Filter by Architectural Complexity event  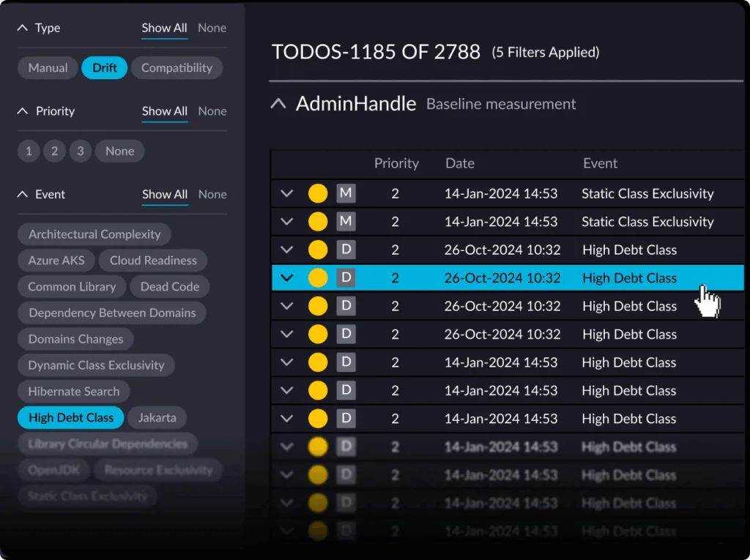pos(94,234)
